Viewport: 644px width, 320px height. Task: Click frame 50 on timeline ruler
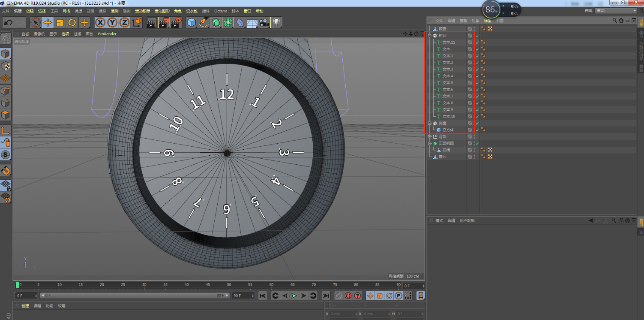(x=229, y=285)
